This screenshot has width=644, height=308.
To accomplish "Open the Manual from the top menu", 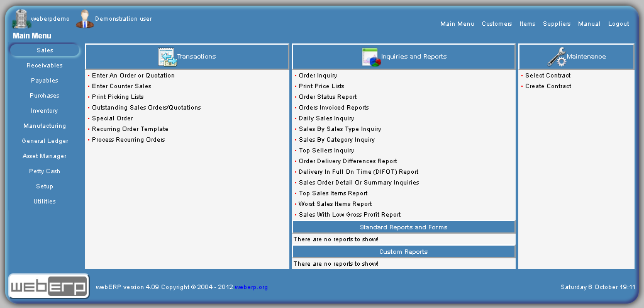I will pyautogui.click(x=589, y=24).
